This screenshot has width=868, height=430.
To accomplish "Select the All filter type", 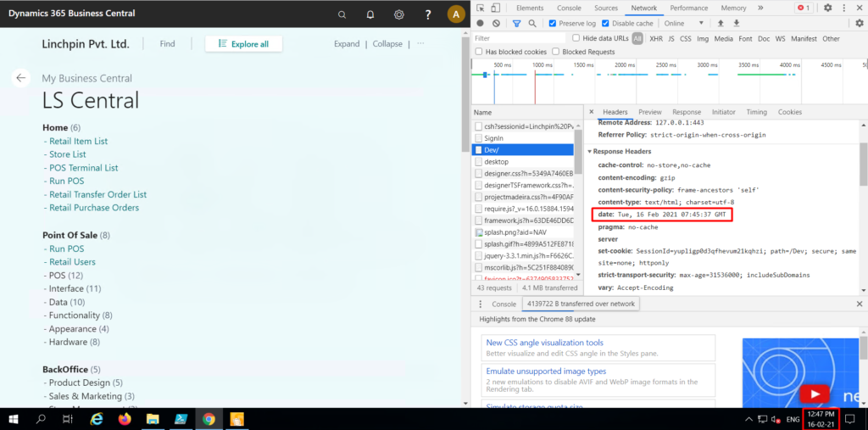I will pyautogui.click(x=637, y=39).
